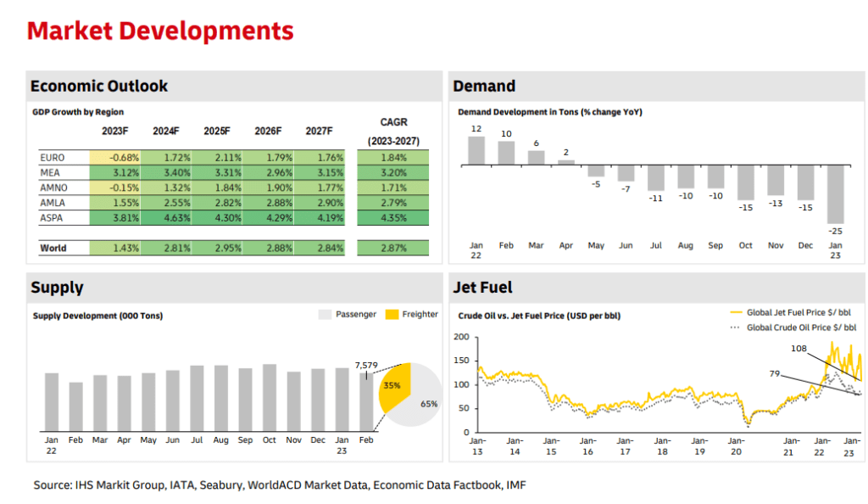The height and width of the screenshot is (504, 868).
Task: Select the EURO row label
Action: tap(52, 158)
